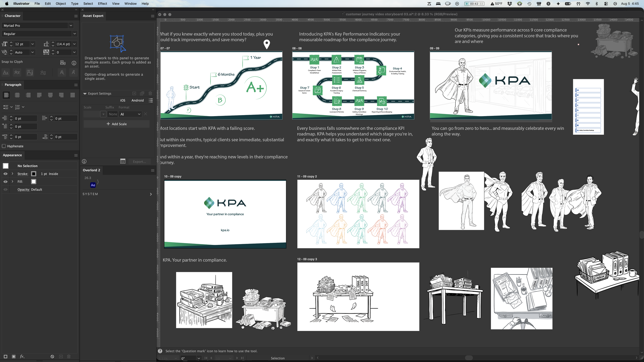Open the bullet list options dropdown

pyautogui.click(x=11, y=107)
